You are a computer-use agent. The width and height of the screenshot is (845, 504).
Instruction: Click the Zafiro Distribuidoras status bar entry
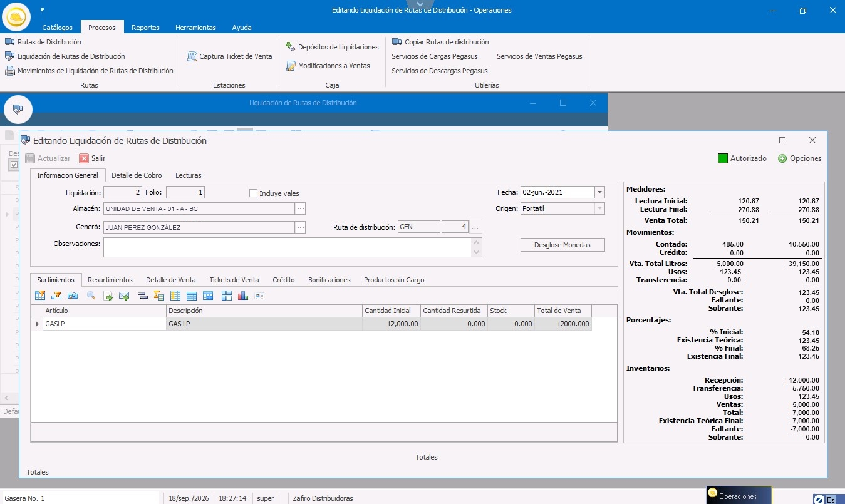pyautogui.click(x=323, y=498)
